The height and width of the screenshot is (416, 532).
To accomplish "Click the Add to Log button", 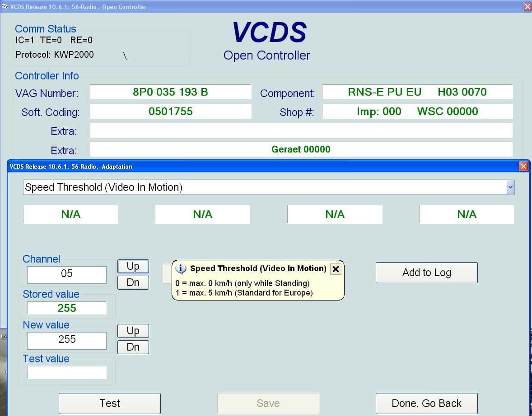I will point(426,273).
